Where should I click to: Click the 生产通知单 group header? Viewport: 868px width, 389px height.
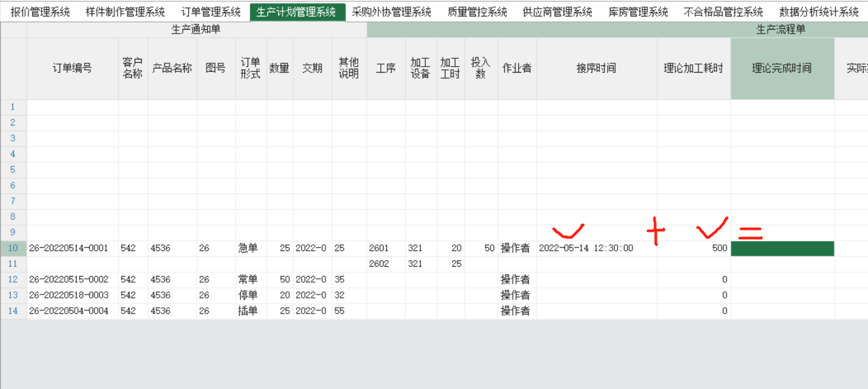pos(196,30)
